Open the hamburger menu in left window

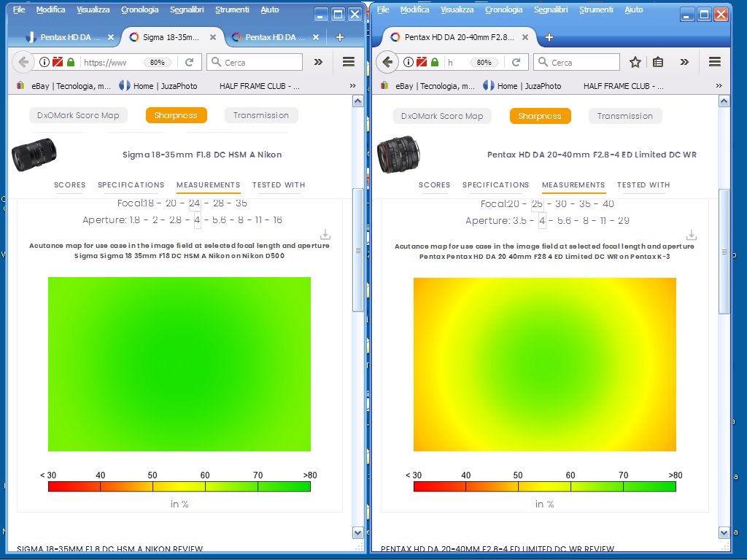point(349,61)
